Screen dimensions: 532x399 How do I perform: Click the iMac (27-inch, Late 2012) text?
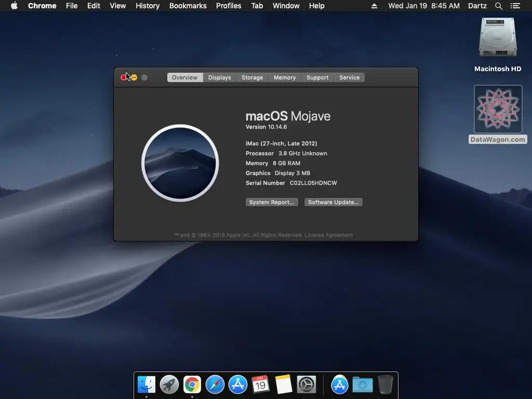coord(281,143)
